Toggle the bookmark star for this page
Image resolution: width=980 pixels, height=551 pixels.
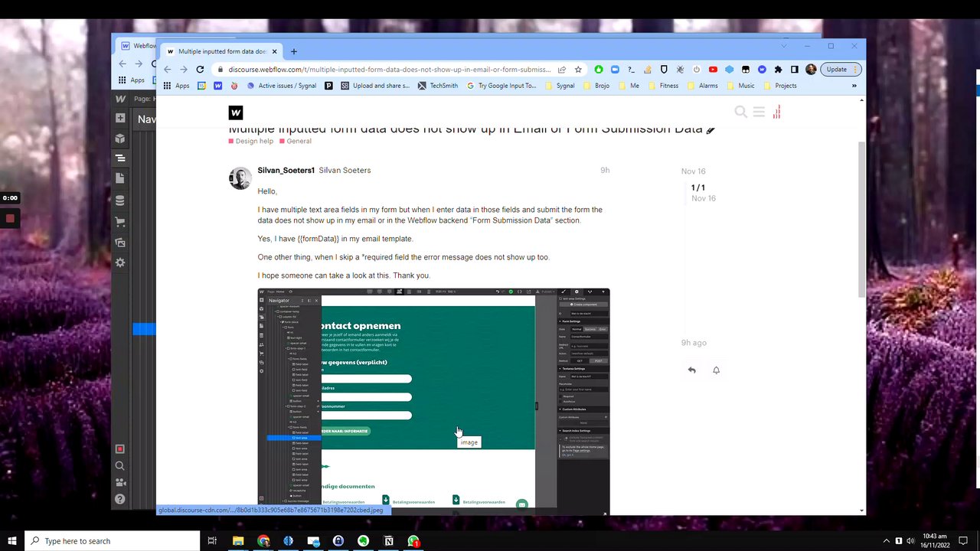(578, 70)
